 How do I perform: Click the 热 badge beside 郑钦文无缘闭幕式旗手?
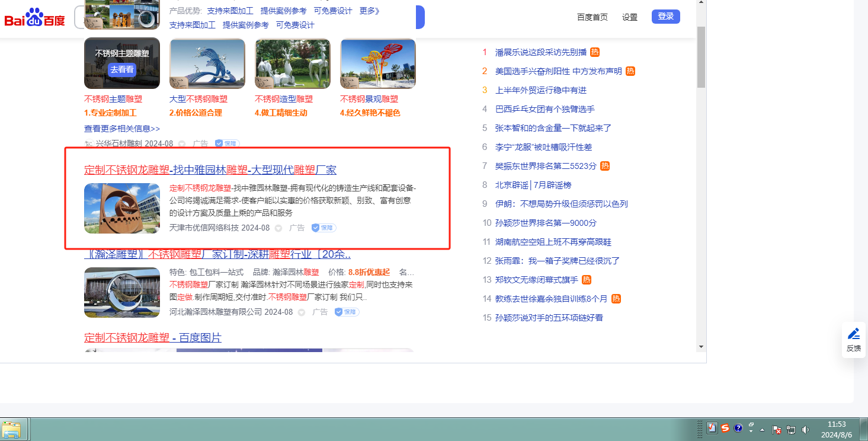coord(587,280)
